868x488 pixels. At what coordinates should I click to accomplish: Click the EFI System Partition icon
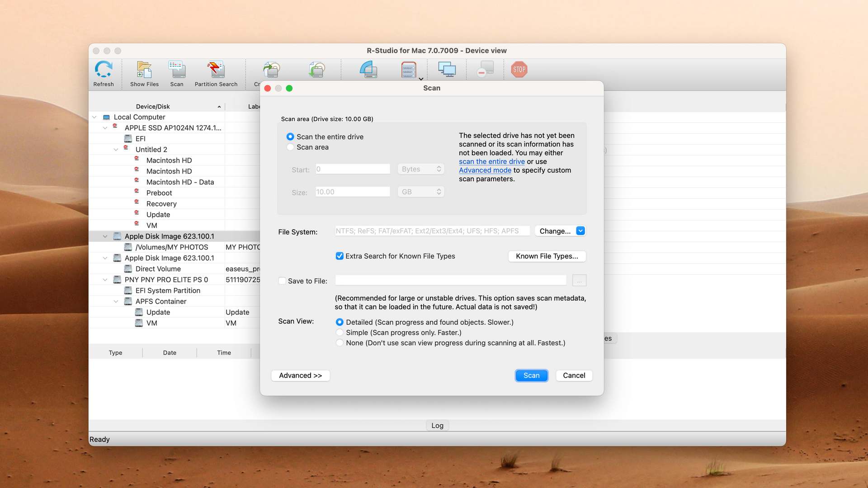(x=128, y=291)
